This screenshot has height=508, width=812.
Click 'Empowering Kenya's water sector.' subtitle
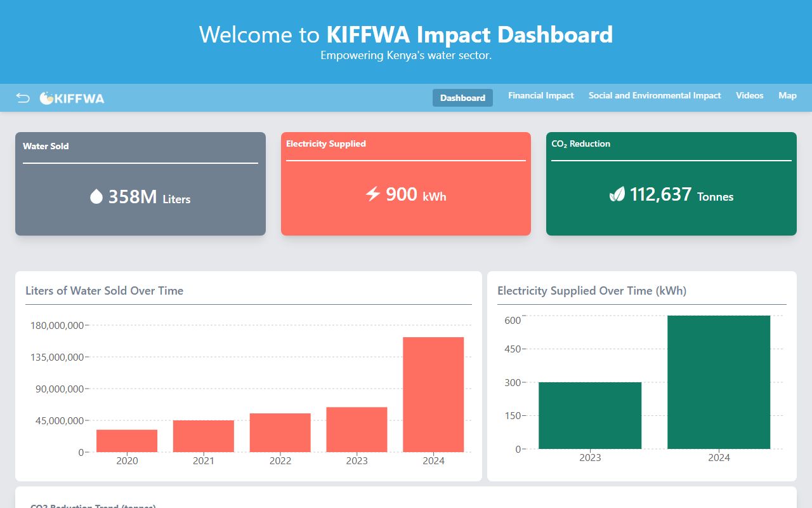[x=406, y=55]
